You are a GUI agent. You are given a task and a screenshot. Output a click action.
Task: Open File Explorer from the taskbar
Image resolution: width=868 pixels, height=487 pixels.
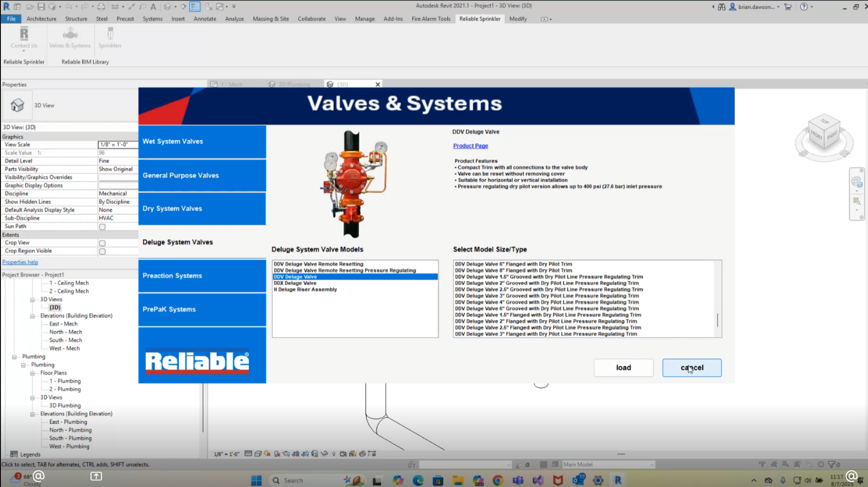[458, 480]
